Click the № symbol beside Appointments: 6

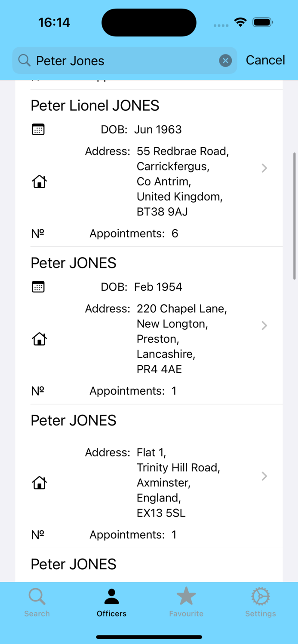pos(38,234)
